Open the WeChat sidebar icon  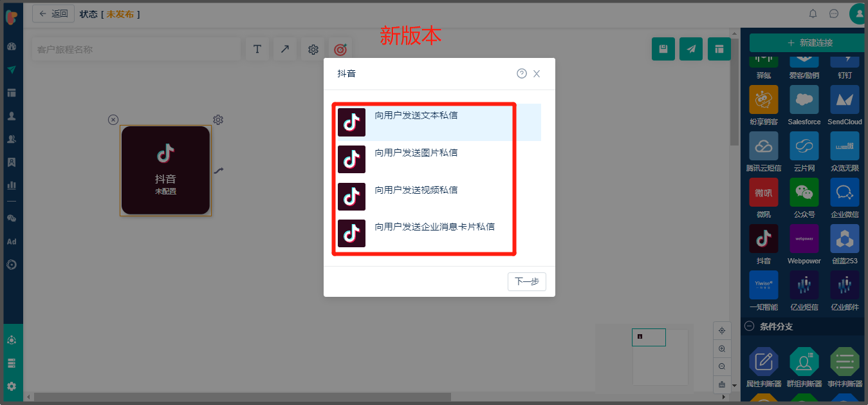(x=12, y=218)
